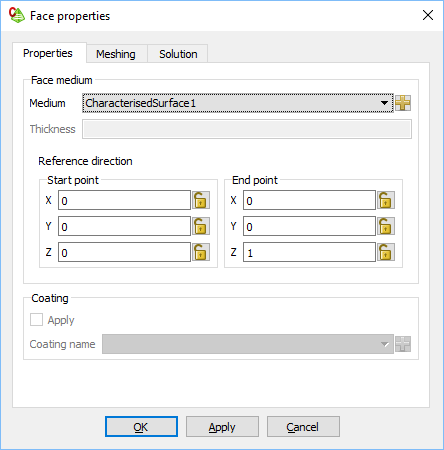Switch to the Solution tab
The image size is (444, 450).
[178, 54]
